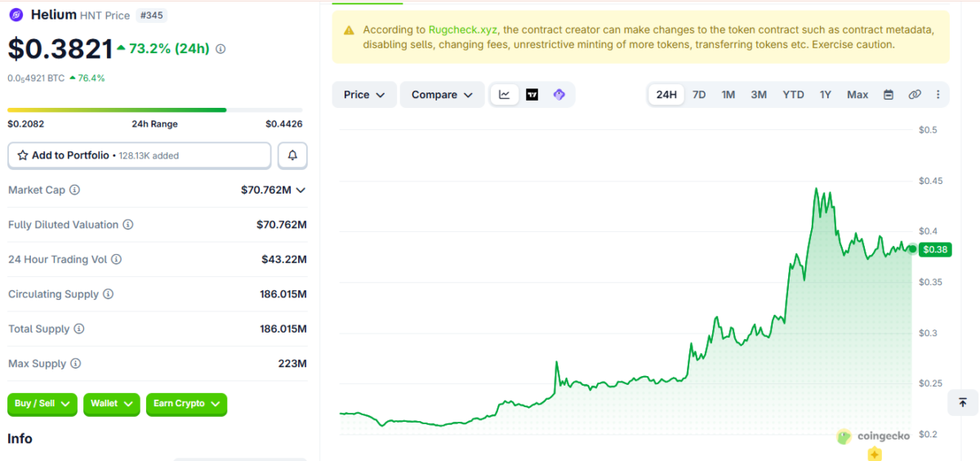Click the 73.2% (24h) change text
Viewport: 980px width, 461px height.
[169, 49]
